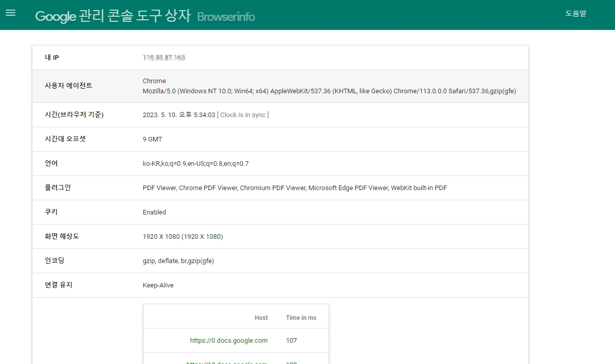The image size is (615, 364).
Task: Click the 도움말 help link
Action: tap(575, 14)
